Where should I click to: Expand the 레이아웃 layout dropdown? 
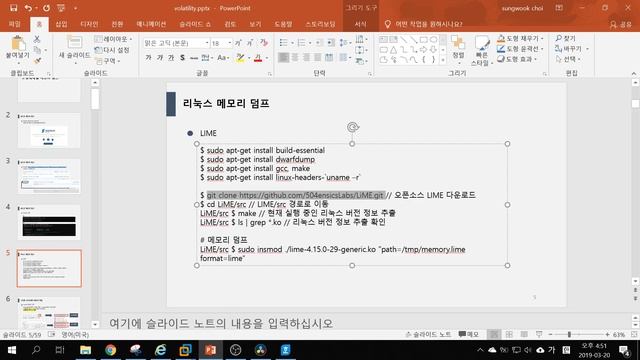[113, 39]
